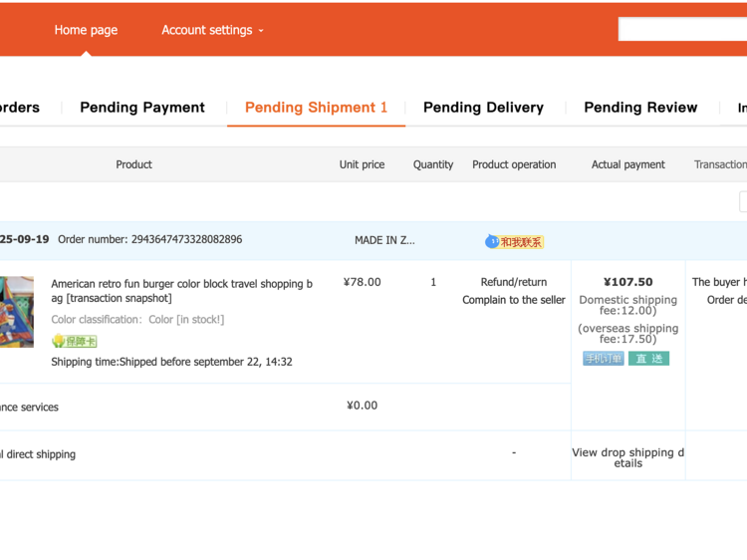747x560 pixels.
Task: Click the ¥0.00 service price
Action: tap(363, 406)
